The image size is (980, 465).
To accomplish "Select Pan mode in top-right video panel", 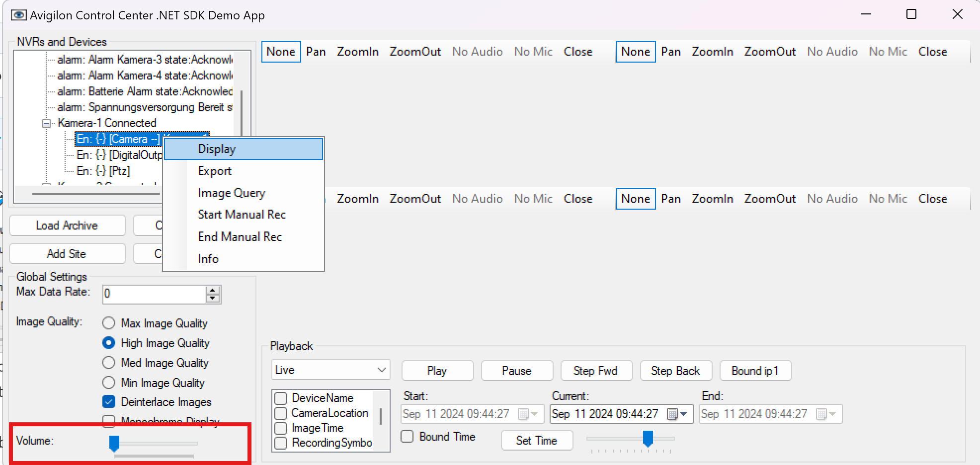I will 671,52.
